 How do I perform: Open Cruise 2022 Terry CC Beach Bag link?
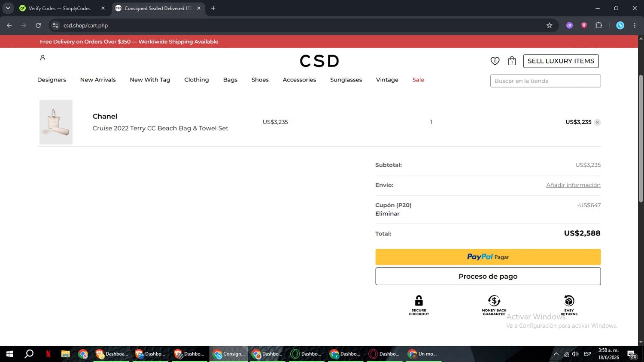pyautogui.click(x=160, y=128)
